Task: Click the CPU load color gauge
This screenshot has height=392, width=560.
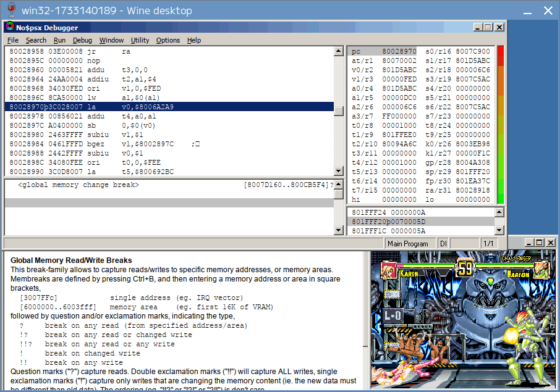Action: pyautogui.click(x=501, y=125)
